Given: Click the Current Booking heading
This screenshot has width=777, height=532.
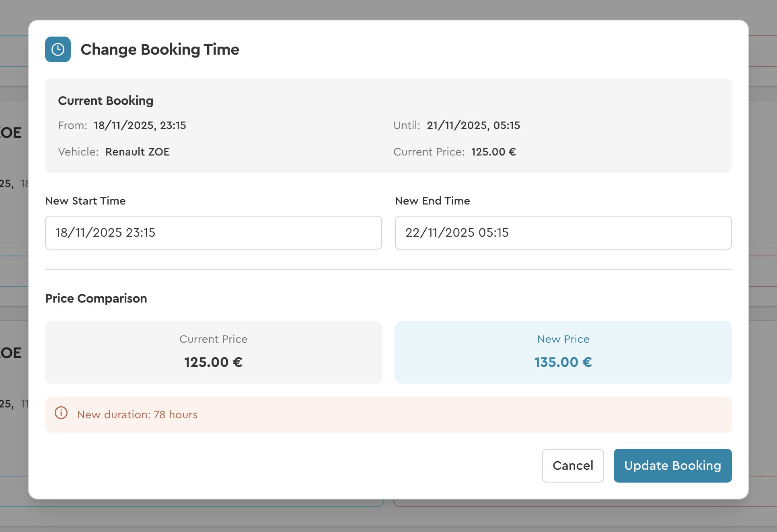Looking at the screenshot, I should pos(106,100).
